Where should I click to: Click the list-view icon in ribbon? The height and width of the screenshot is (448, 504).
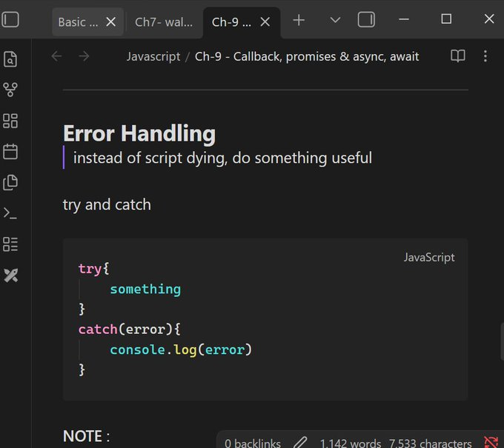click(x=10, y=244)
